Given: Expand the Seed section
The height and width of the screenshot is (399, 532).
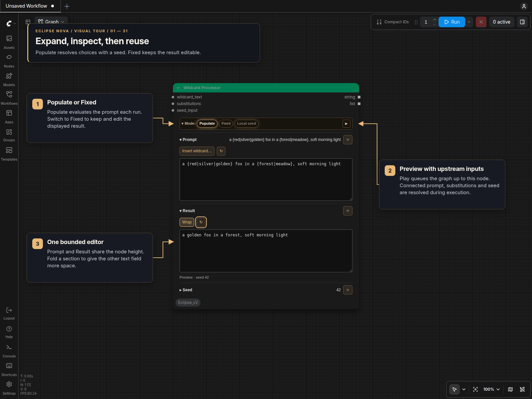Looking at the screenshot, I should tap(186, 290).
